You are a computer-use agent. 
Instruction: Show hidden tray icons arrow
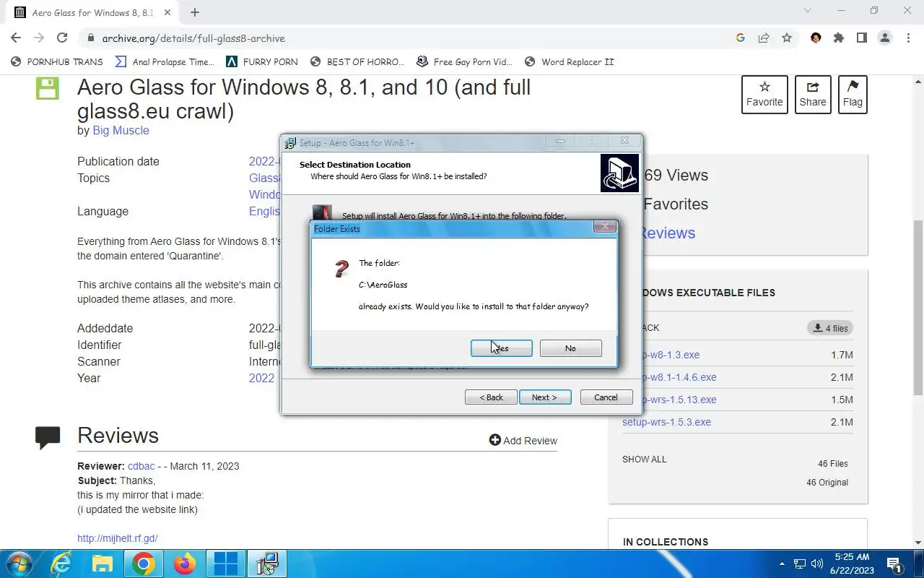pyautogui.click(x=782, y=564)
